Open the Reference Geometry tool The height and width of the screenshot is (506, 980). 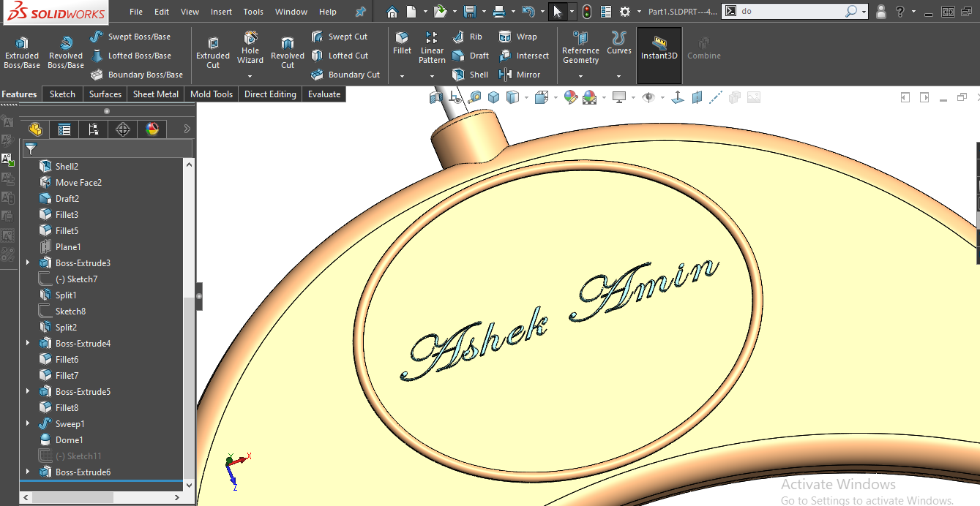[580, 48]
